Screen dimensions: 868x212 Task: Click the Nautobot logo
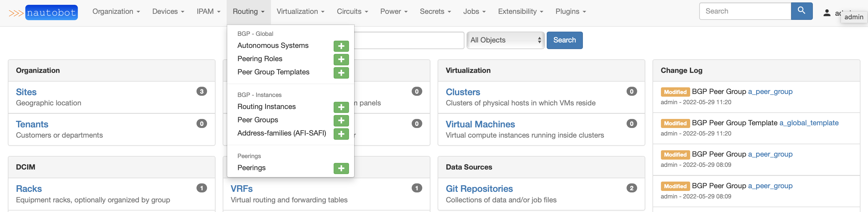pos(51,12)
